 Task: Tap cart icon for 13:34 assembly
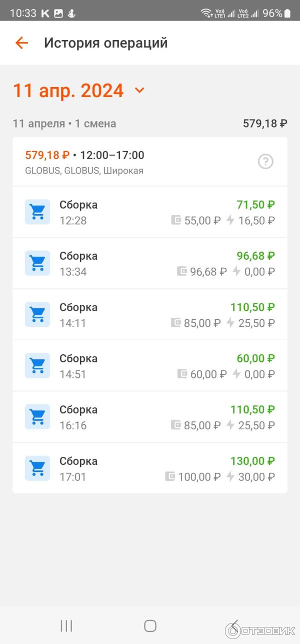click(x=37, y=263)
